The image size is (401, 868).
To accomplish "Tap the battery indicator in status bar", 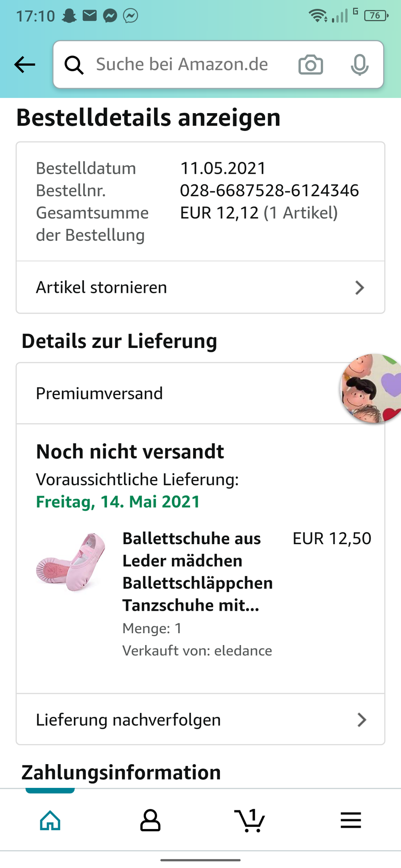I will (x=376, y=16).
